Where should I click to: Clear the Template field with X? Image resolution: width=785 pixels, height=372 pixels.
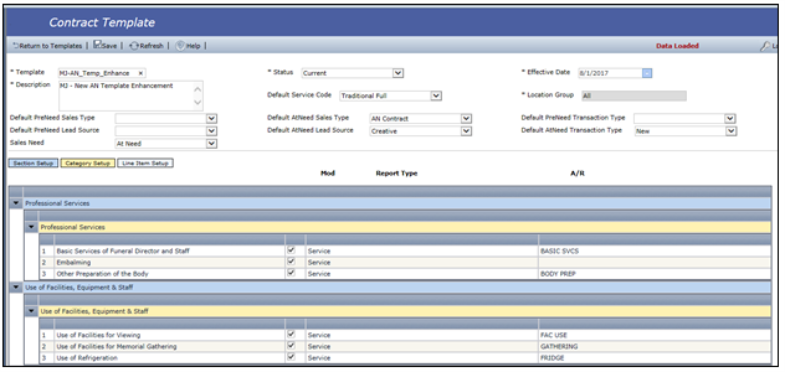pyautogui.click(x=140, y=73)
